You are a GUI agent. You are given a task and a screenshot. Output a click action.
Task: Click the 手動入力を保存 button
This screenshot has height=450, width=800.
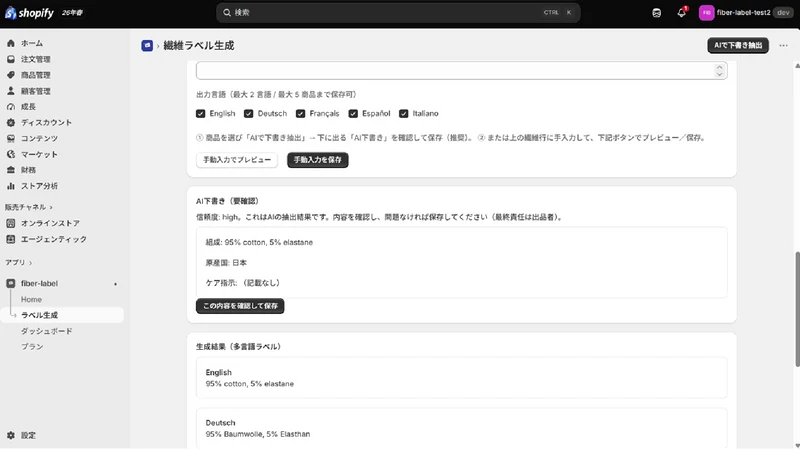[x=317, y=160]
